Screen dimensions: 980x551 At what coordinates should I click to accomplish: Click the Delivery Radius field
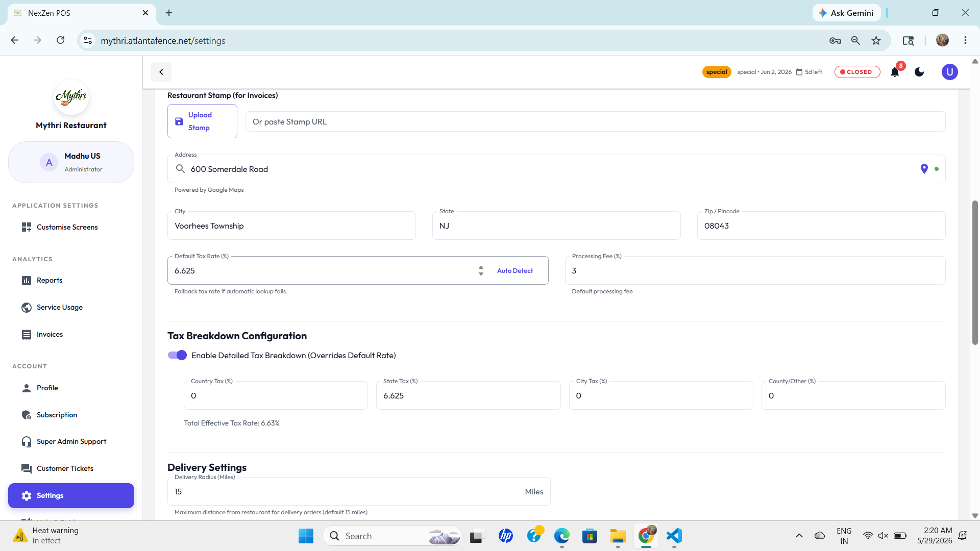click(359, 491)
